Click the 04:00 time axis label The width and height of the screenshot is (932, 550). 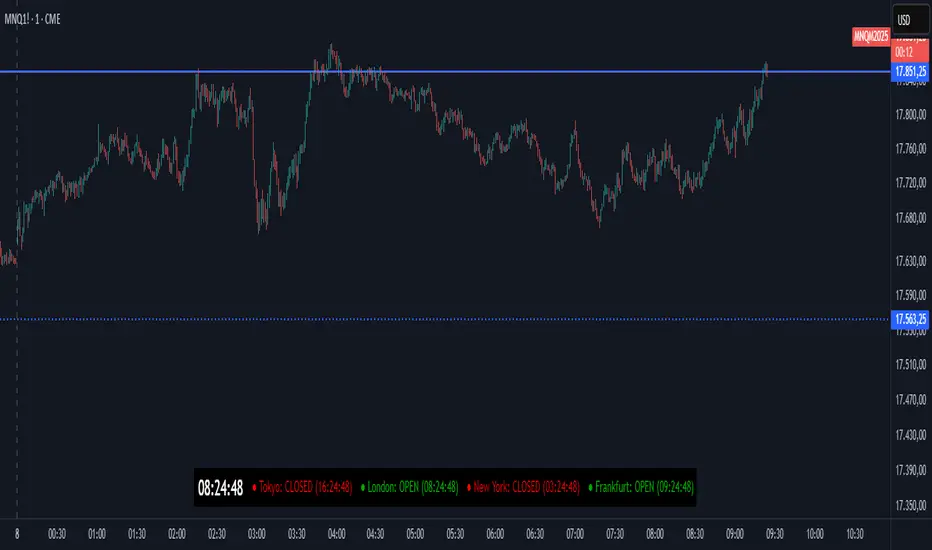336,534
